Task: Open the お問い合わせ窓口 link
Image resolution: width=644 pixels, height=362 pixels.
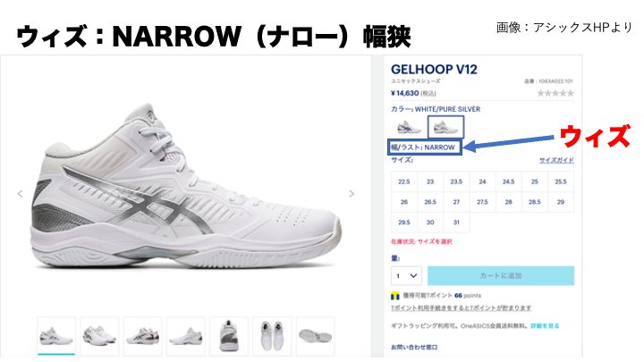Action: (x=414, y=347)
